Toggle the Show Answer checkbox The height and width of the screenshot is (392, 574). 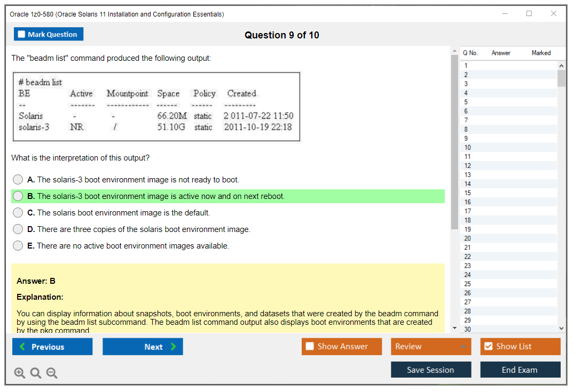310,347
